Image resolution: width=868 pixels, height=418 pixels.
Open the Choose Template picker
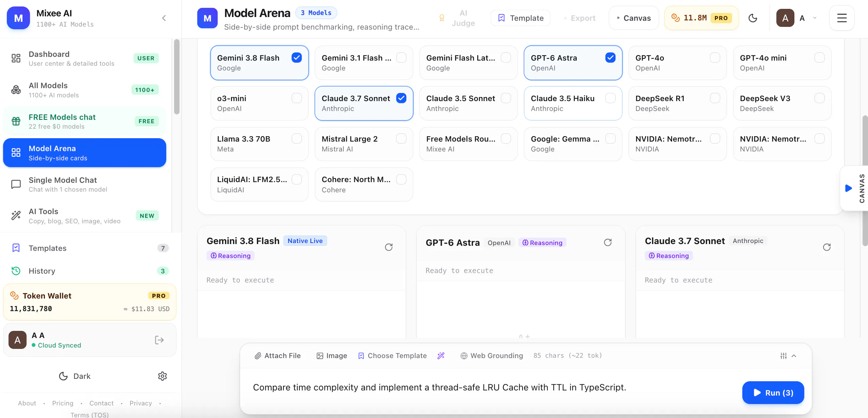392,356
